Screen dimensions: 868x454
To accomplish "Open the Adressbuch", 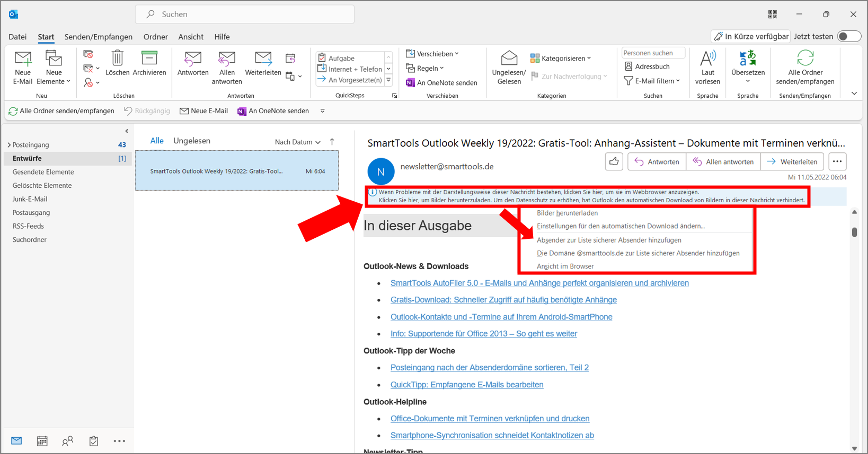I will [647, 67].
